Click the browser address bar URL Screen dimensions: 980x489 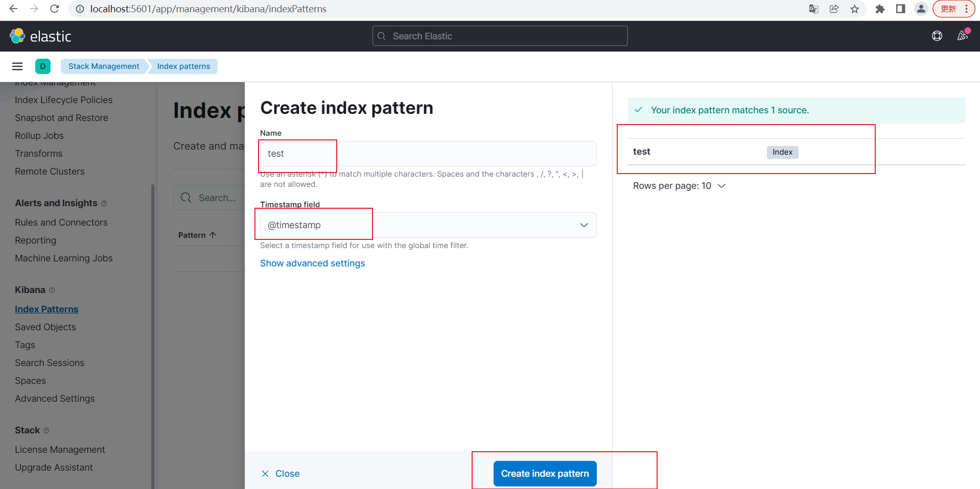[x=208, y=9]
